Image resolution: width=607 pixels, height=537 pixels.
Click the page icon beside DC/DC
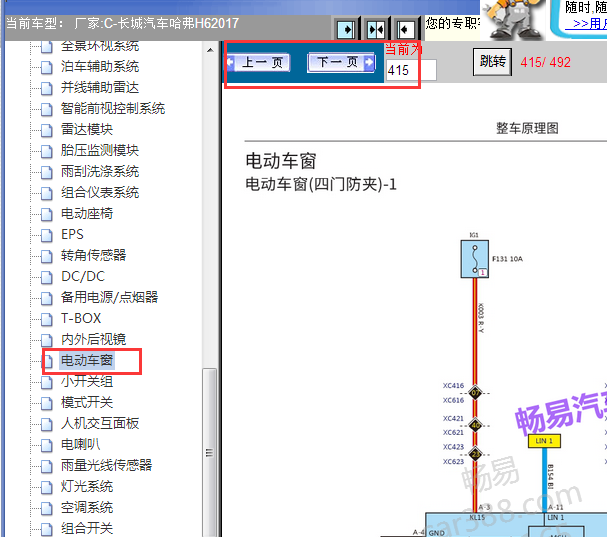(x=47, y=277)
